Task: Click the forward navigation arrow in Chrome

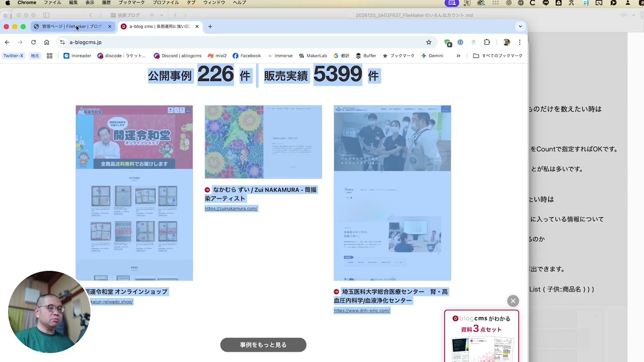Action: pyautogui.click(x=20, y=42)
